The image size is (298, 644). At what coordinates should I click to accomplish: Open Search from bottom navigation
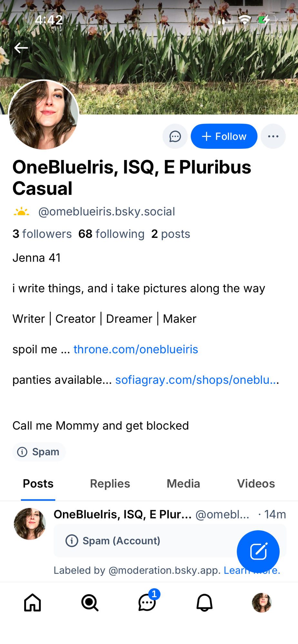coord(90,602)
